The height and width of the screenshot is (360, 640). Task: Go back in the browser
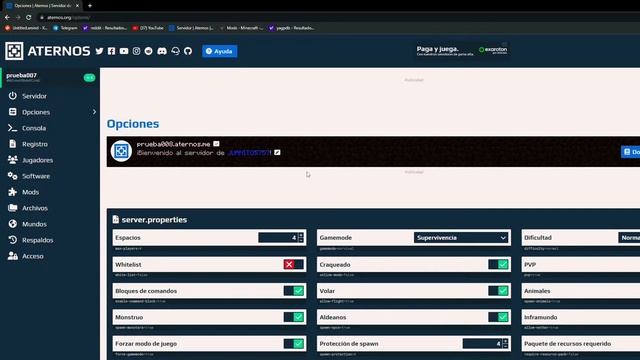[7, 18]
